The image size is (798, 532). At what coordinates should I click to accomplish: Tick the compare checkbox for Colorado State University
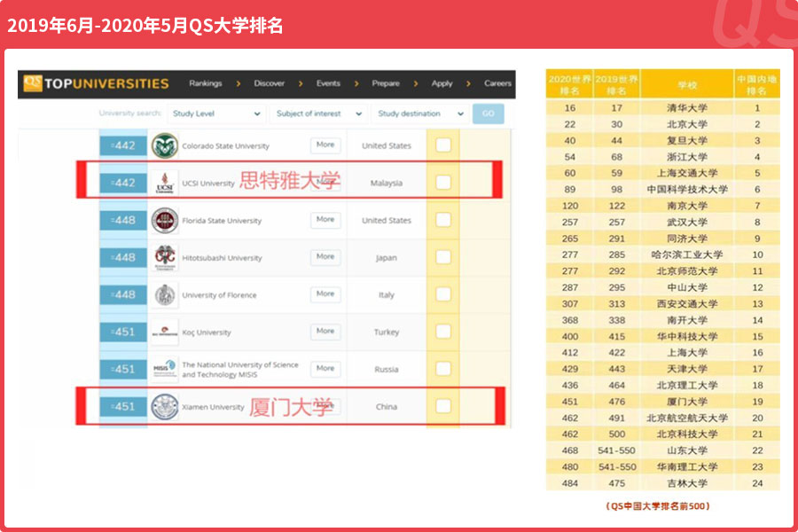[x=443, y=145]
